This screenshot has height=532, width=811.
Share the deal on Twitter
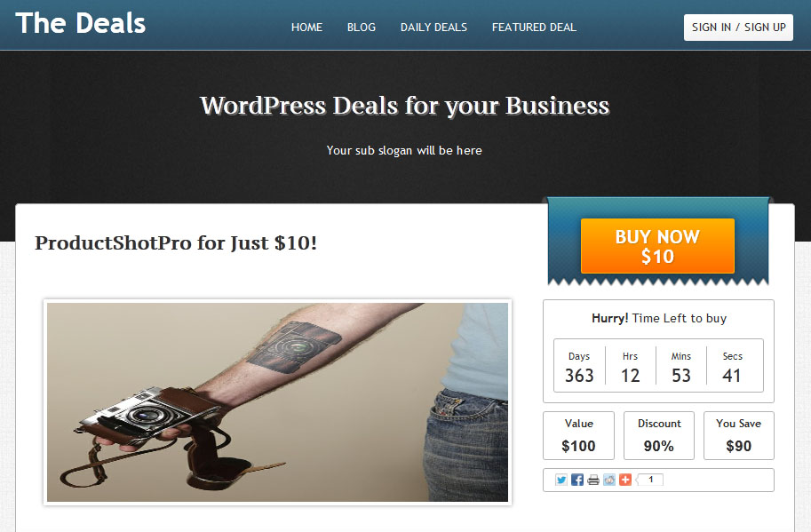tap(561, 480)
